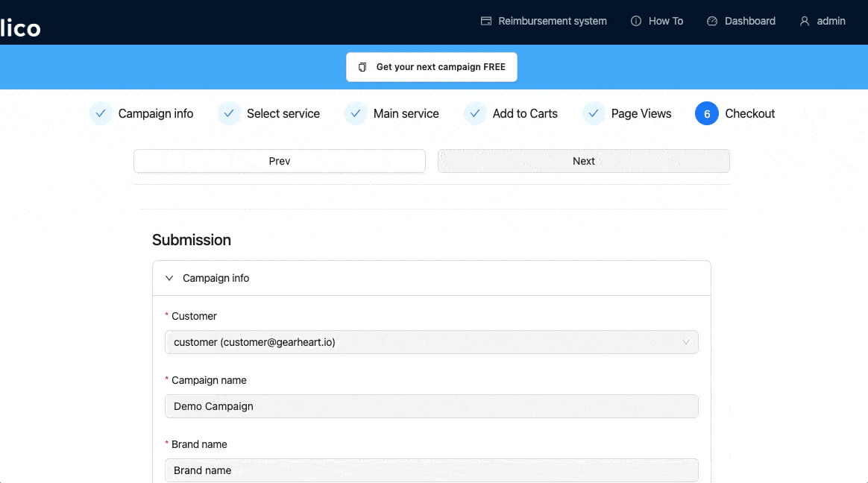
Task: Switch to the Page Views step
Action: pos(641,113)
